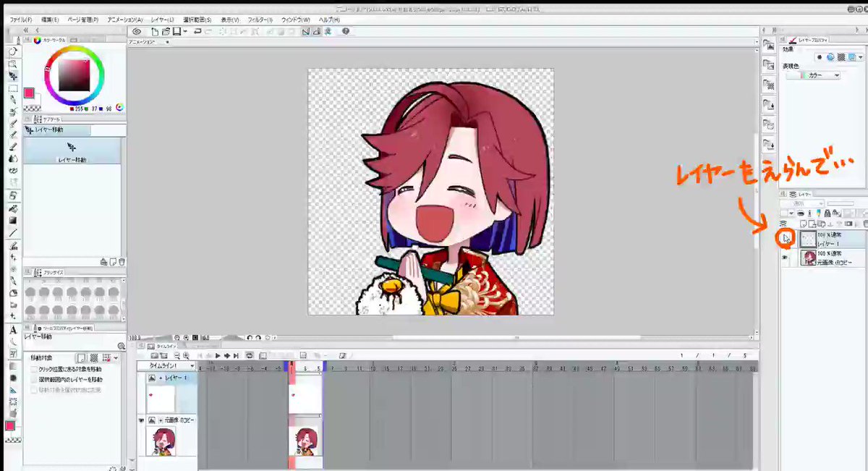Toggle snap to special ruler in the toolbar
Screen dimensions: 868x471
(x=317, y=32)
